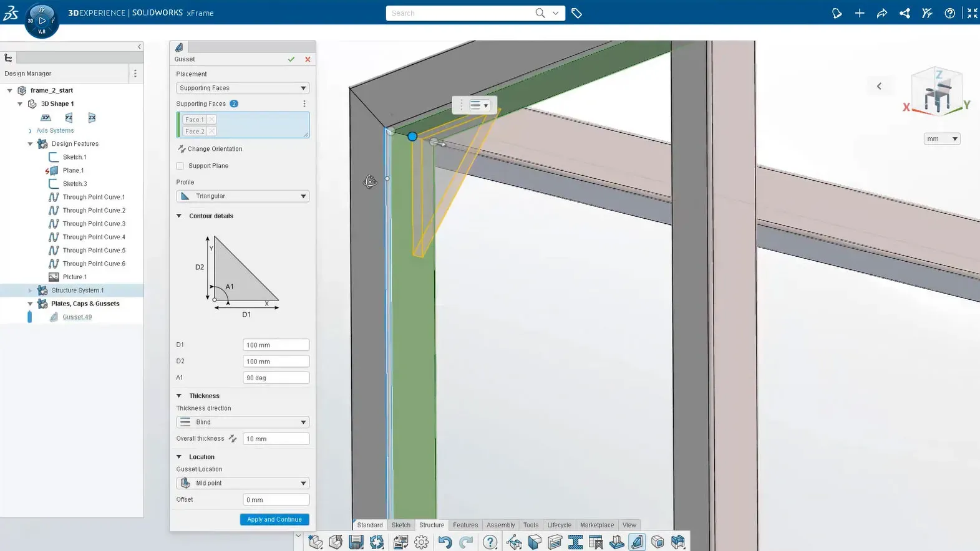Click the ZX plane icon in tree
Image resolution: width=980 pixels, height=551 pixels.
92,117
